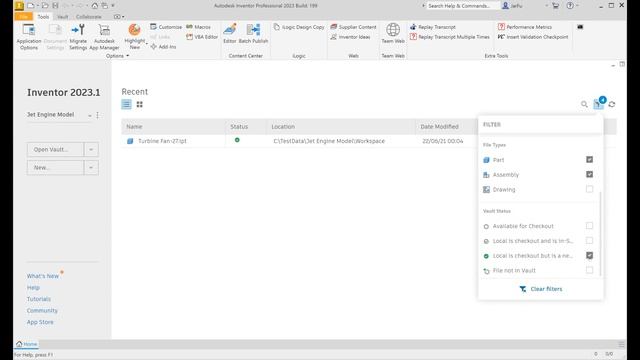This screenshot has width=640, height=360.
Task: Switch Recent files to grid view
Action: pyautogui.click(x=140, y=104)
